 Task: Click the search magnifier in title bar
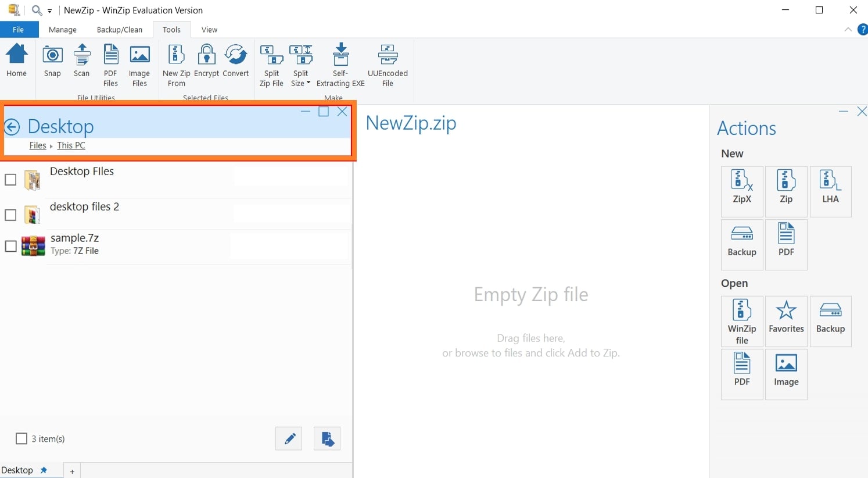coord(37,10)
